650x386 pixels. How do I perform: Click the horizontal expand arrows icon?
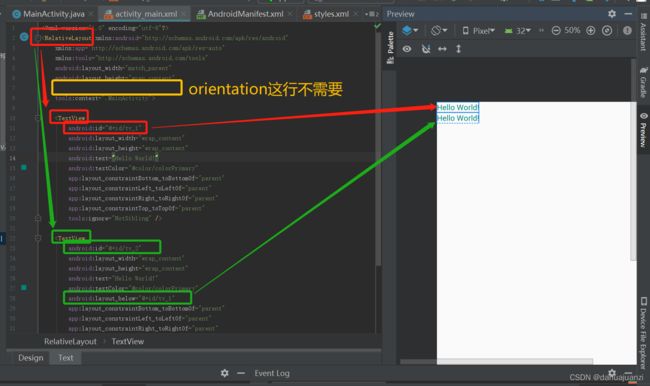(442, 49)
